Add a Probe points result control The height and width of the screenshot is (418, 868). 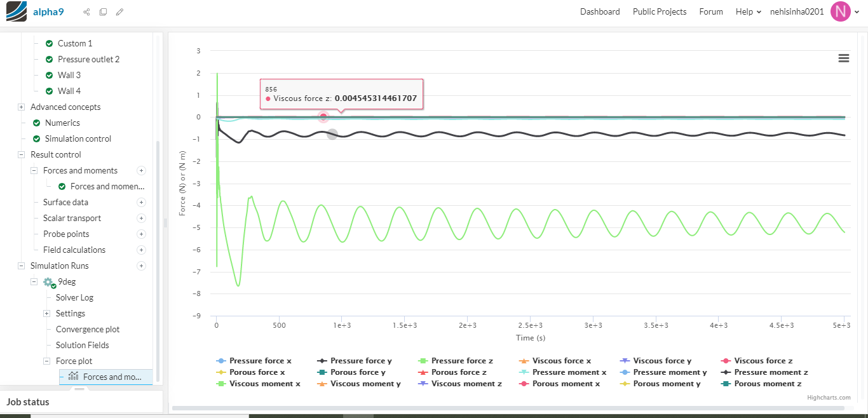pyautogui.click(x=141, y=234)
